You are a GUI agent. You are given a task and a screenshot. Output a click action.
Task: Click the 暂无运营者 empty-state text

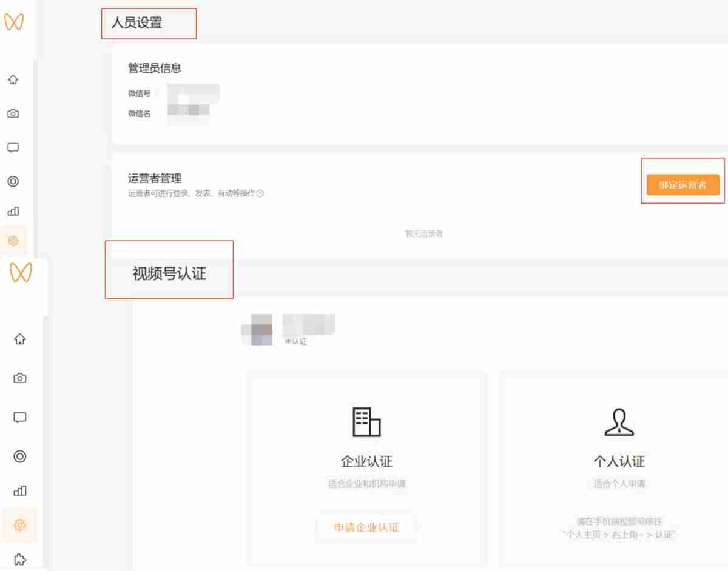pos(424,233)
